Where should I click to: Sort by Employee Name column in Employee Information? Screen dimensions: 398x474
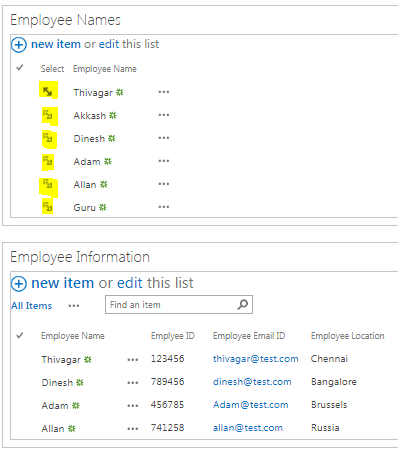click(x=73, y=336)
